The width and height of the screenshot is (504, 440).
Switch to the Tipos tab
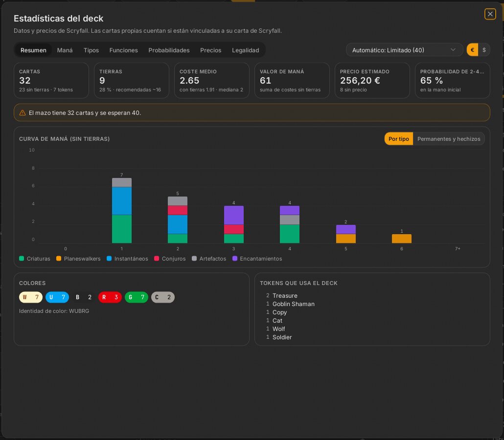[92, 50]
